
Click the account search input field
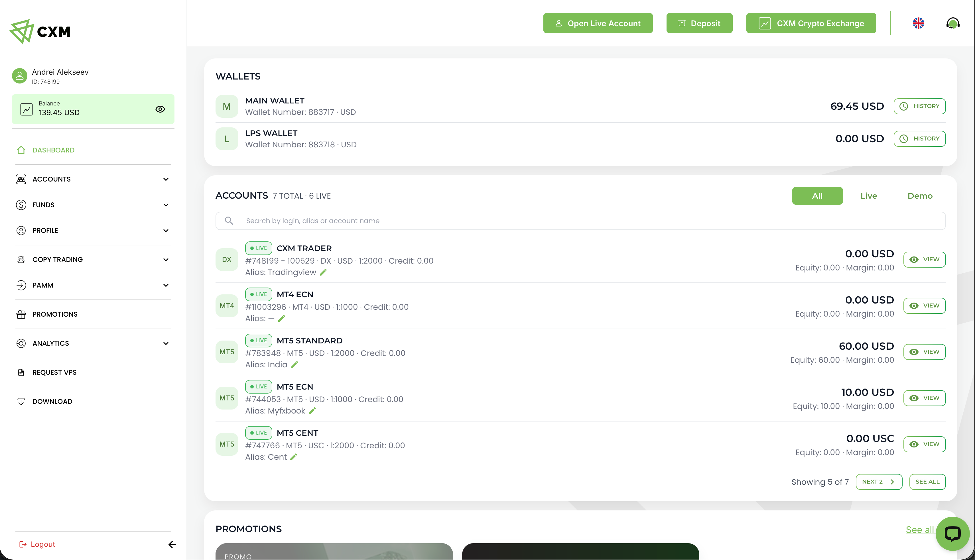tap(580, 221)
